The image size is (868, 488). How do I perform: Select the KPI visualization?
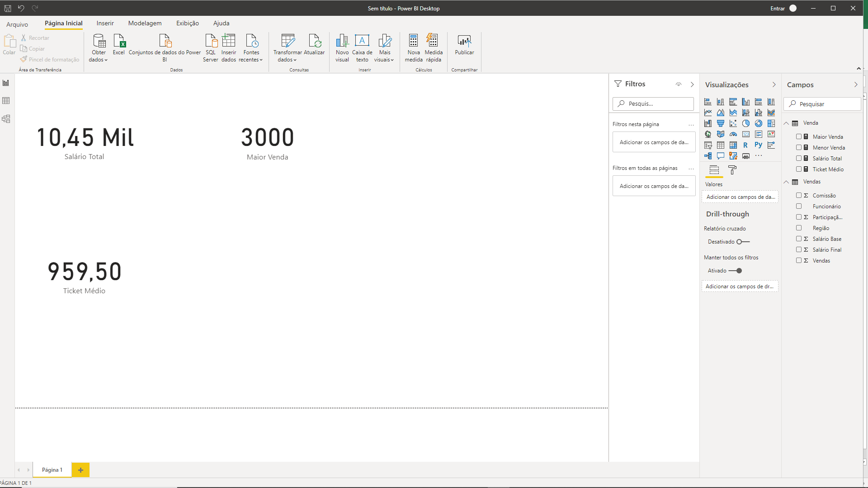click(x=771, y=134)
